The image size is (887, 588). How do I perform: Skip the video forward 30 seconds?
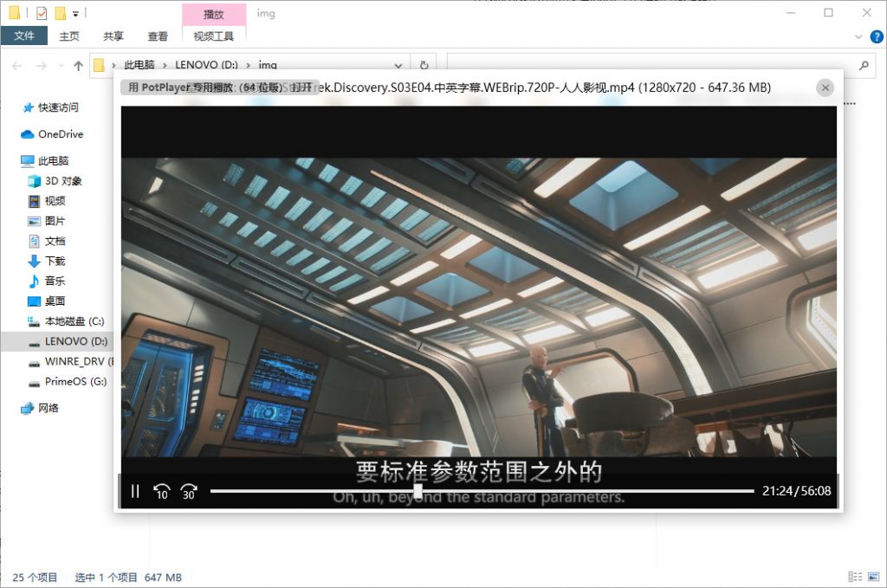[189, 491]
